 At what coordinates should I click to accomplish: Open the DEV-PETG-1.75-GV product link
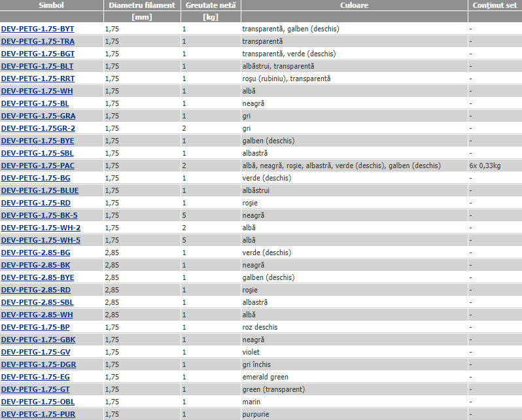[x=35, y=352]
